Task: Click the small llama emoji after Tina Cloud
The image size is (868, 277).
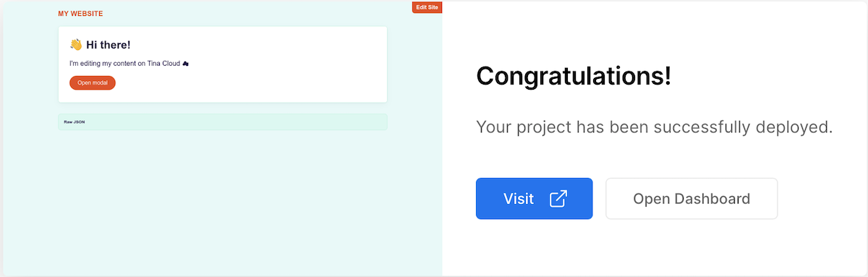Action: (x=186, y=64)
